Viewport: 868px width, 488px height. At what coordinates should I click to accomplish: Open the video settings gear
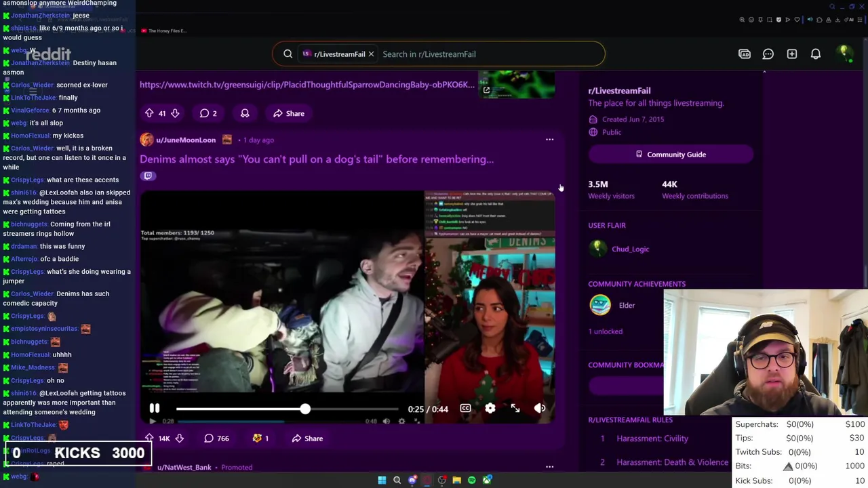tap(490, 409)
